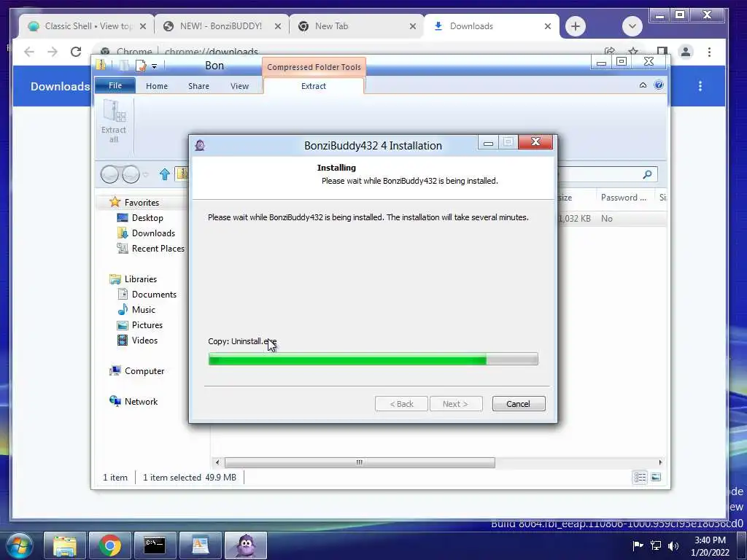Click the Next button in installer
This screenshot has width=747, height=560.
tap(456, 404)
